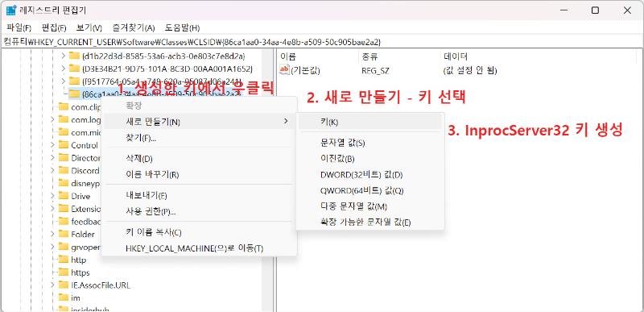Image resolution: width=644 pixels, height=312 pixels.
Task: Click the folder icon beside Director key
Action: pos(64,158)
